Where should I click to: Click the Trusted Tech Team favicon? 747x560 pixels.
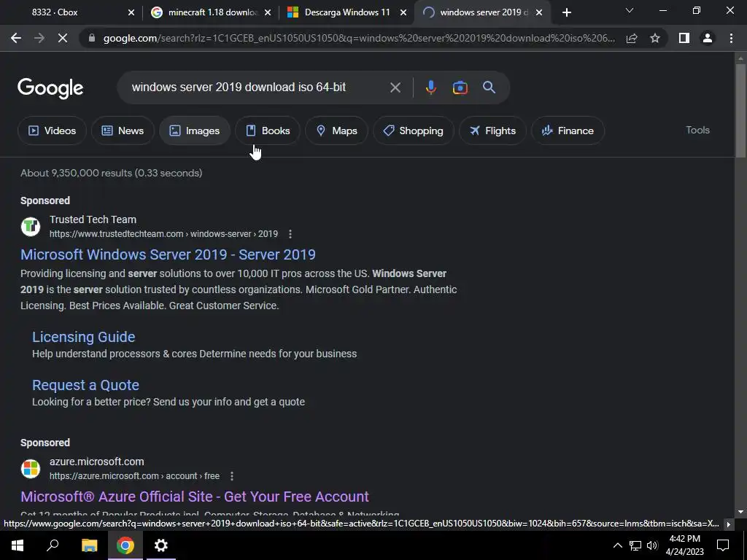tap(31, 226)
